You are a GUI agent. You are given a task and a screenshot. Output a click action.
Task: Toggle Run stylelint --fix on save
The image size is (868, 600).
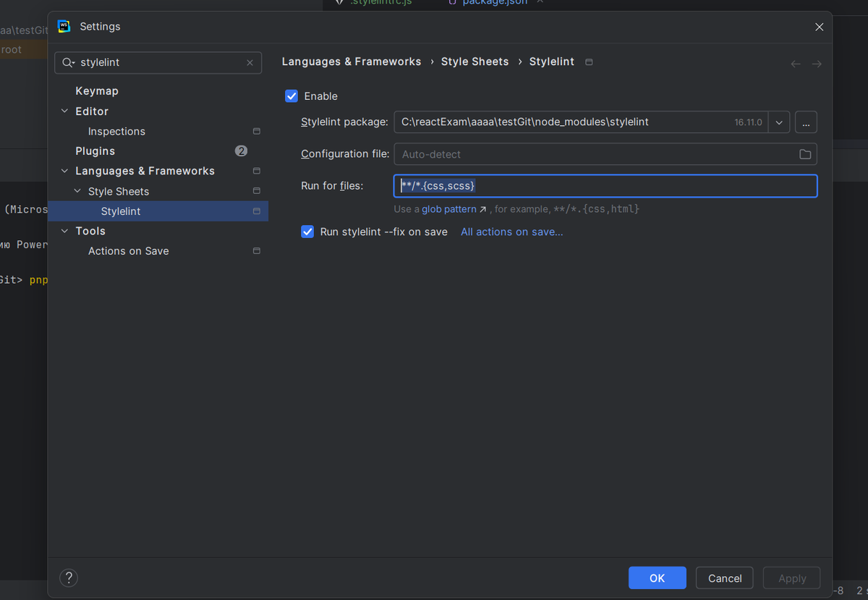tap(307, 232)
